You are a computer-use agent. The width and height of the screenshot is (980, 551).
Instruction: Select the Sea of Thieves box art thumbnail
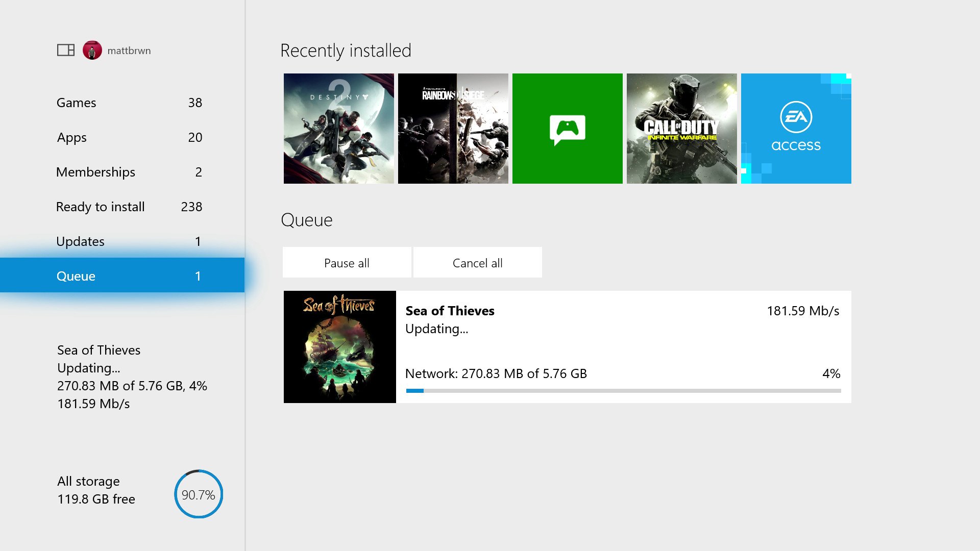point(339,346)
